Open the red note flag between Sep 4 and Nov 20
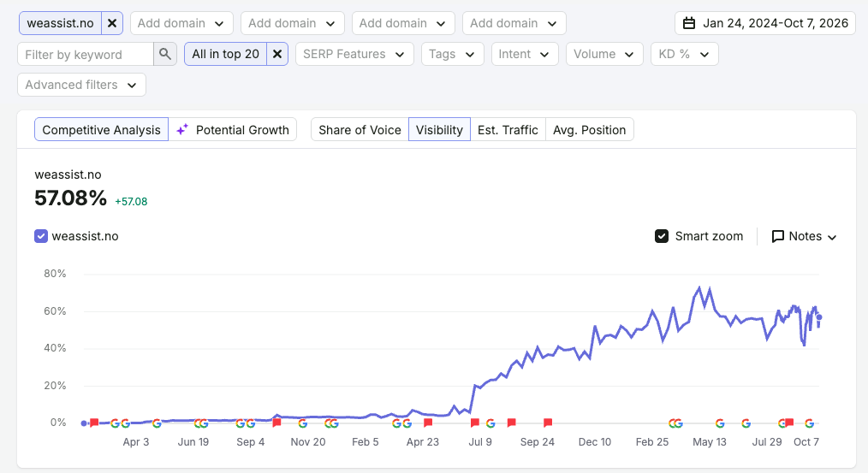 (x=276, y=423)
